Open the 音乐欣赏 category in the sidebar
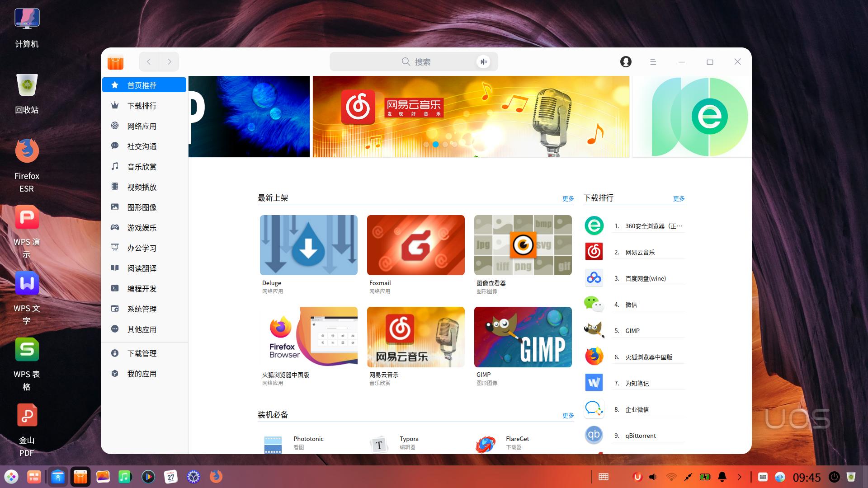The height and width of the screenshot is (488, 868). [142, 166]
